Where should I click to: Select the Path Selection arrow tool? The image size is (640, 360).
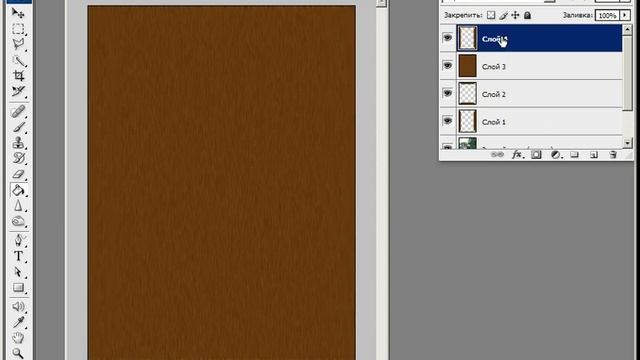tap(18, 272)
